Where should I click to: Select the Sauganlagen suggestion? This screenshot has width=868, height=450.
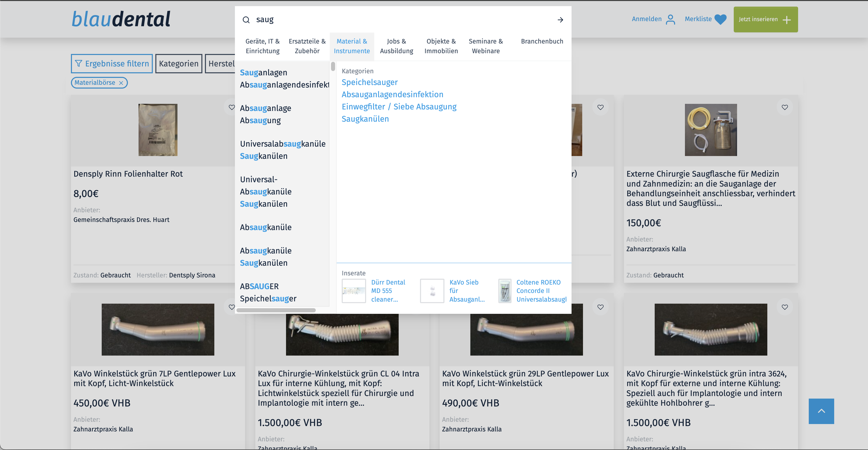coord(263,73)
